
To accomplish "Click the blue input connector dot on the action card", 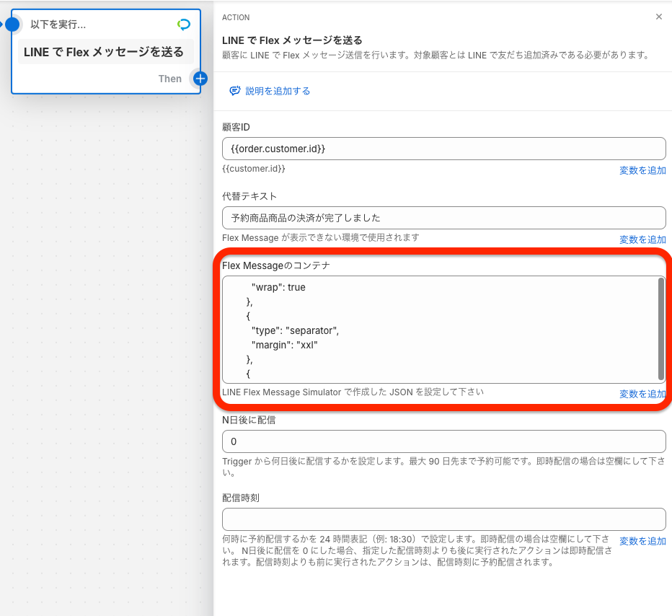I will [x=12, y=25].
